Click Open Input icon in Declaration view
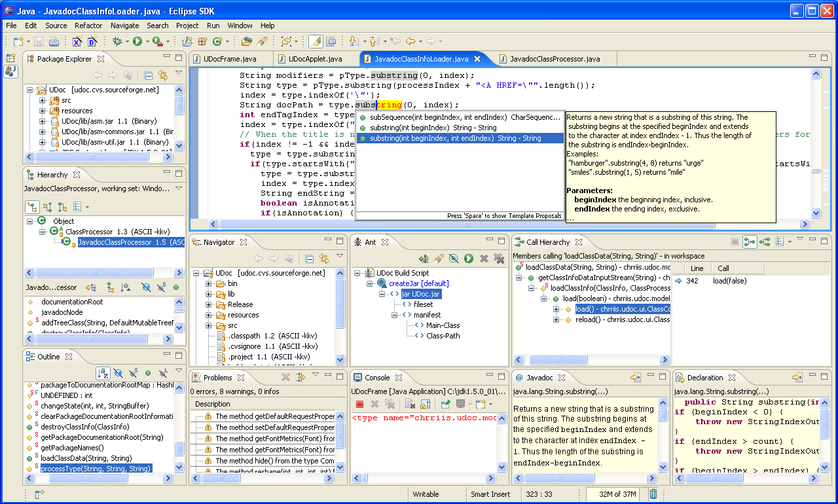 click(x=797, y=378)
